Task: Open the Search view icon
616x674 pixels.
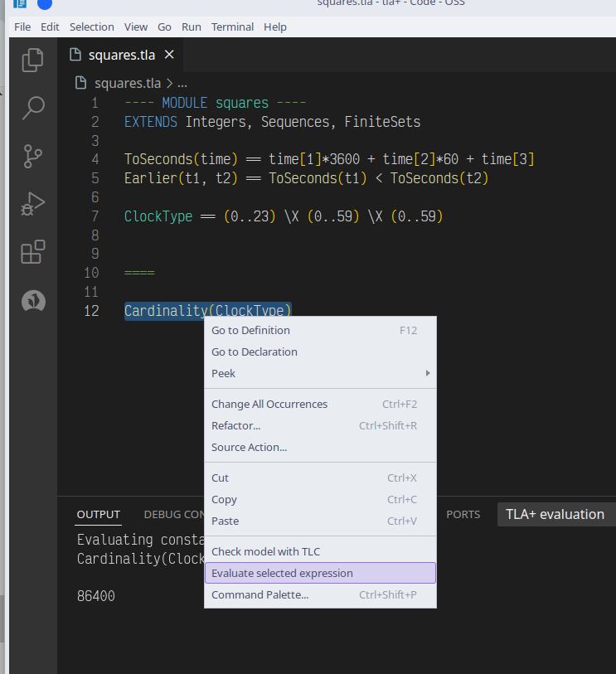Action: tap(33, 107)
